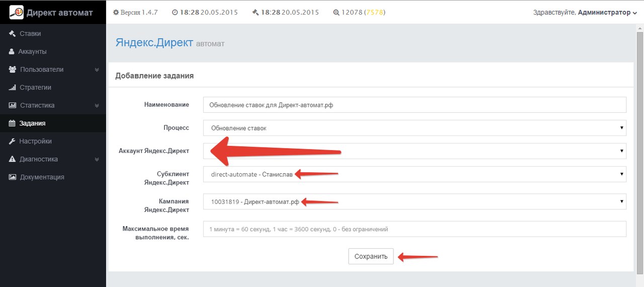This screenshot has width=644, height=287.
Task: Click the wrench icon beside Настройки
Action: pos(12,141)
